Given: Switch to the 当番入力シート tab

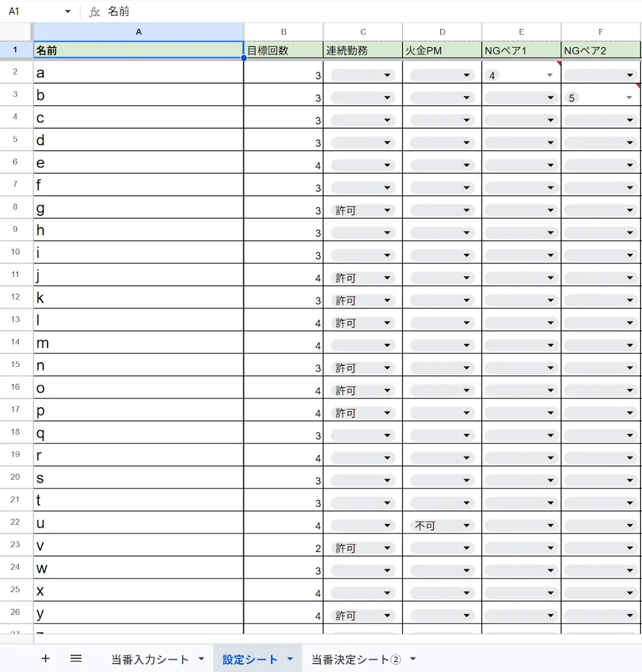Looking at the screenshot, I should (150, 659).
